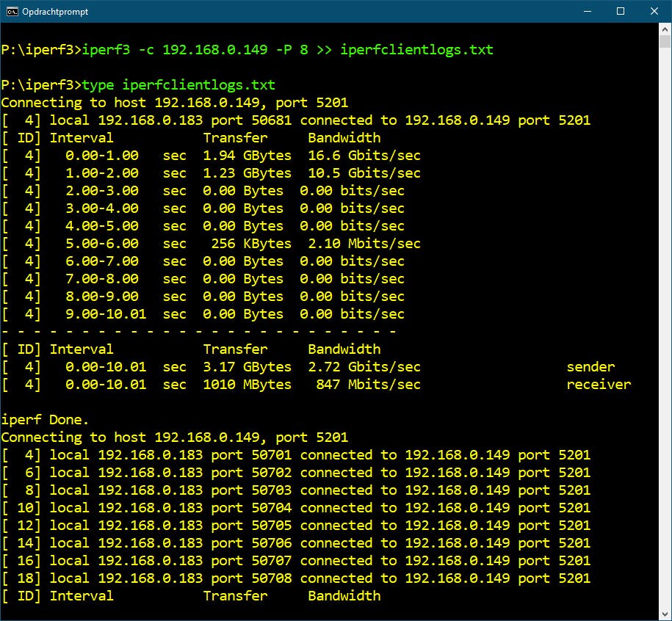Click the row for interval 0.00-1.00 sec
This screenshot has width=672, height=621.
(211, 156)
